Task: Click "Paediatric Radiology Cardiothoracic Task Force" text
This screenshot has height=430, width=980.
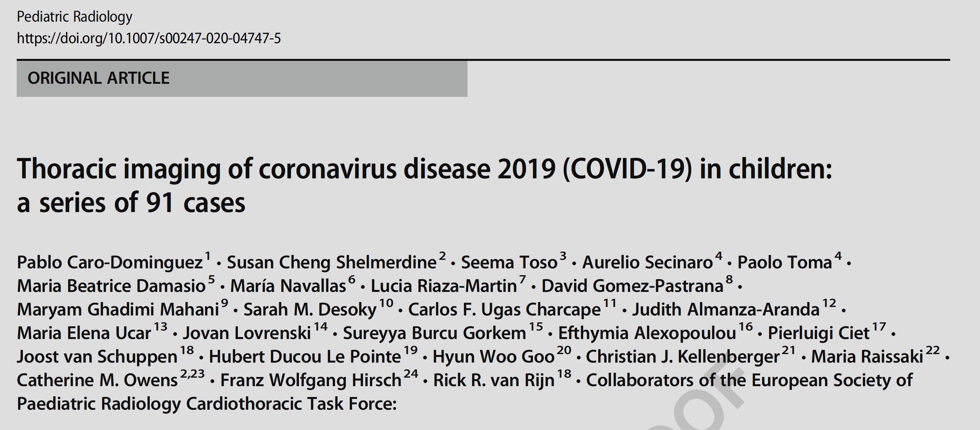Action: (x=207, y=404)
